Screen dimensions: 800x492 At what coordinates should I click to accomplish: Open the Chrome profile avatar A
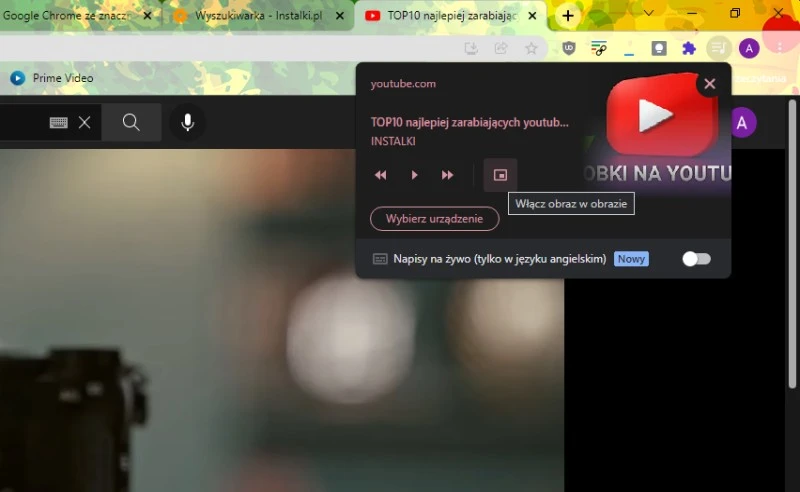(749, 48)
